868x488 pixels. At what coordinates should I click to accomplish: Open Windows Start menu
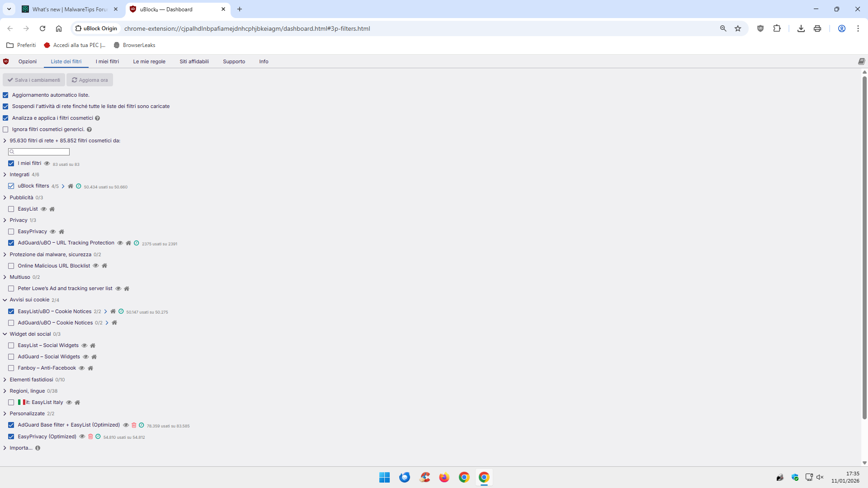[384, 477]
